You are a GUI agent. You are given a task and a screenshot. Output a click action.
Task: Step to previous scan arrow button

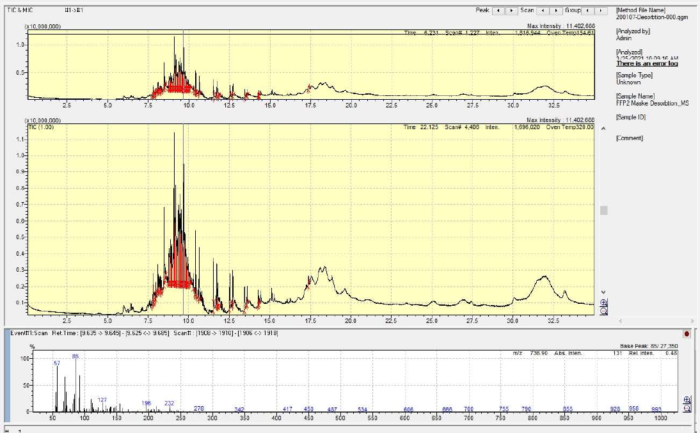(541, 7)
